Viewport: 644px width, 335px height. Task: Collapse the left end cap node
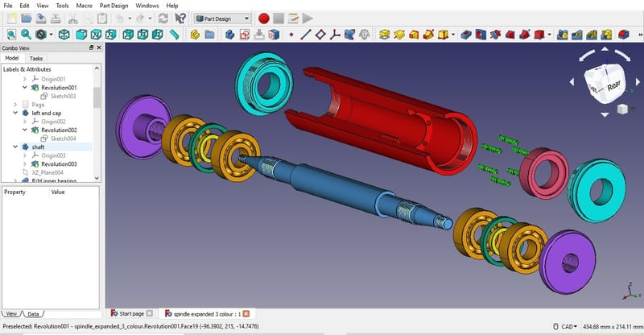16,113
